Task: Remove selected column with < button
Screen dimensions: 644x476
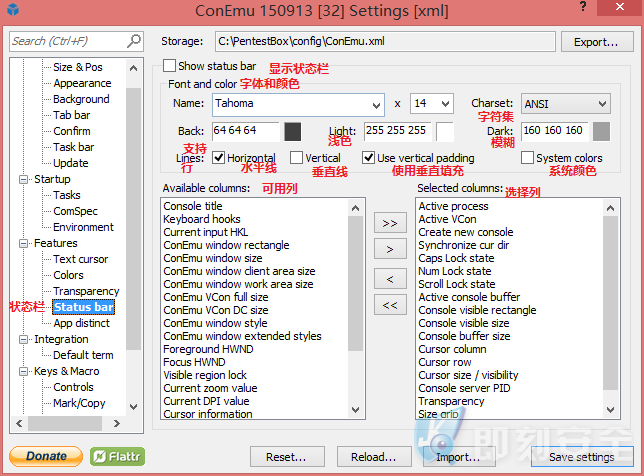Action: coord(390,279)
